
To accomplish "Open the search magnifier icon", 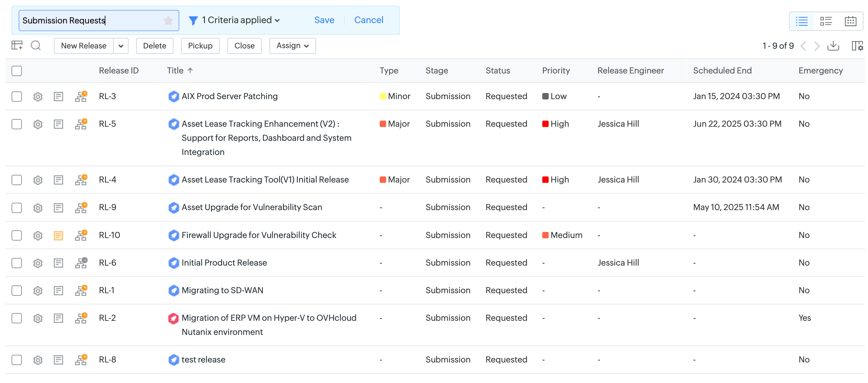I will click(x=36, y=46).
